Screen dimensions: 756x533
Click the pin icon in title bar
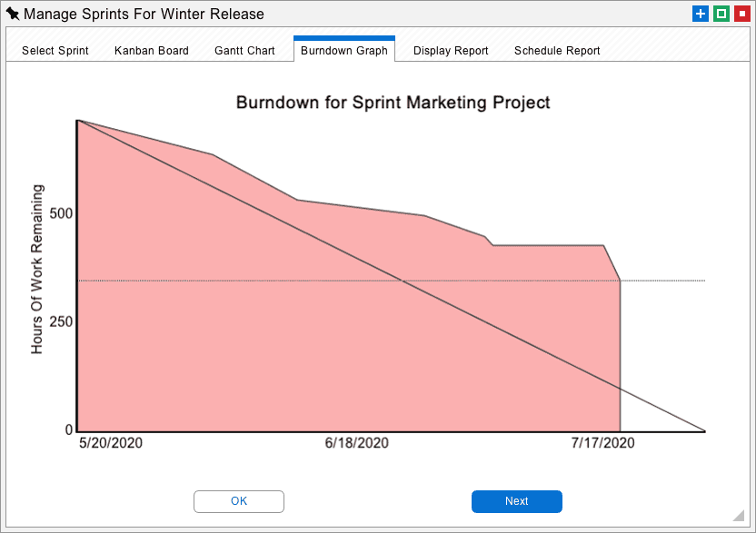click(x=13, y=14)
